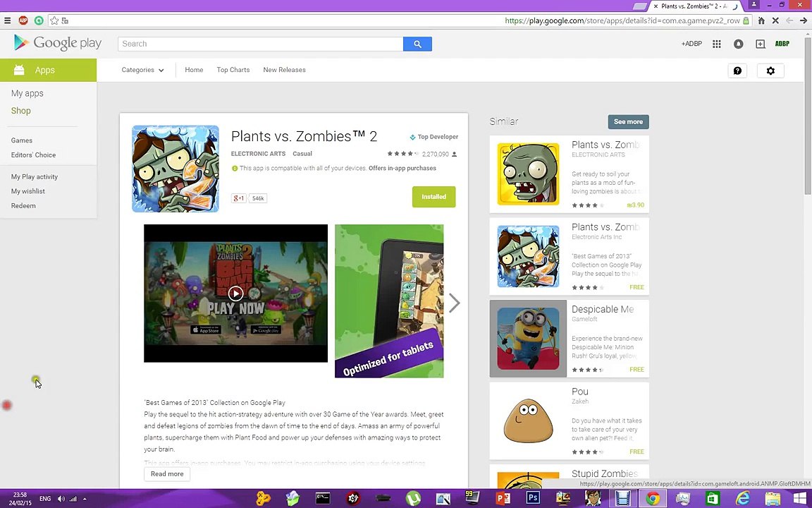Click the Google +1 button

239,198
